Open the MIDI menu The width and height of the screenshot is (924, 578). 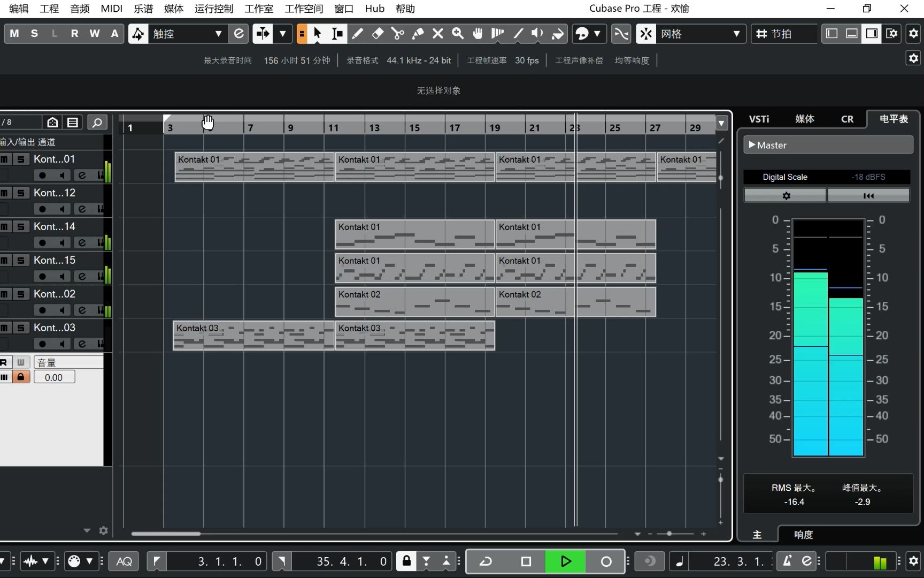click(111, 9)
